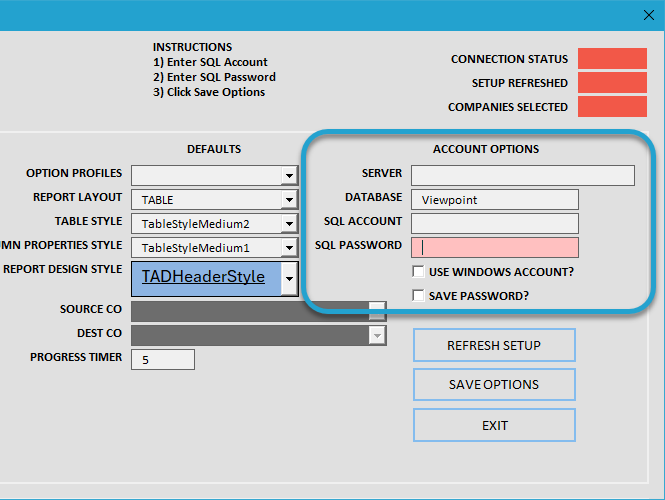
Task: Click the "2) Enter SQL Password" instruction
Action: [215, 77]
